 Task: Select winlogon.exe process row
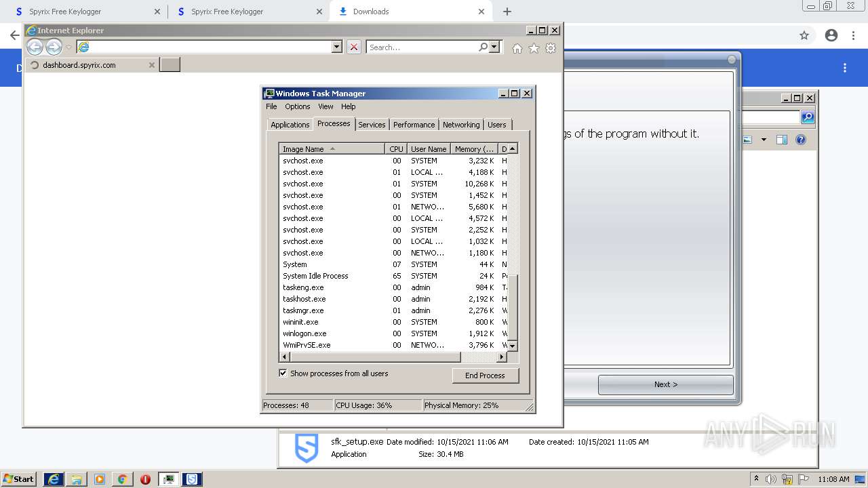tap(393, 333)
